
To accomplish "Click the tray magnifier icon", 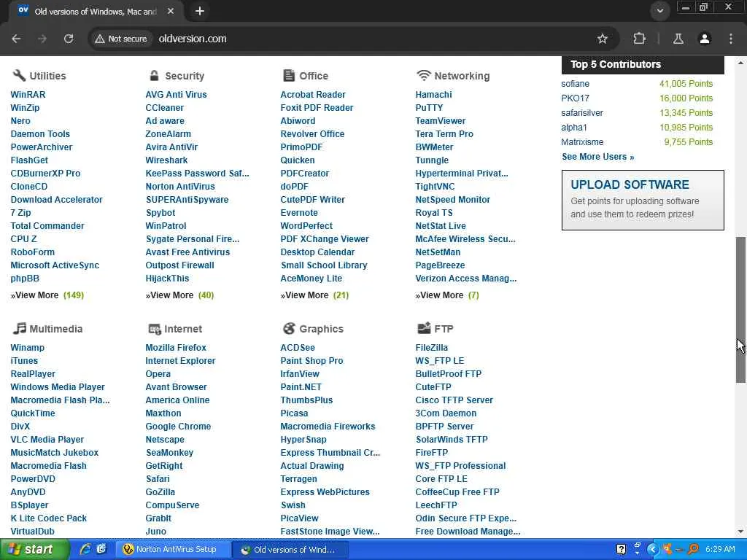I will pyautogui.click(x=693, y=550).
